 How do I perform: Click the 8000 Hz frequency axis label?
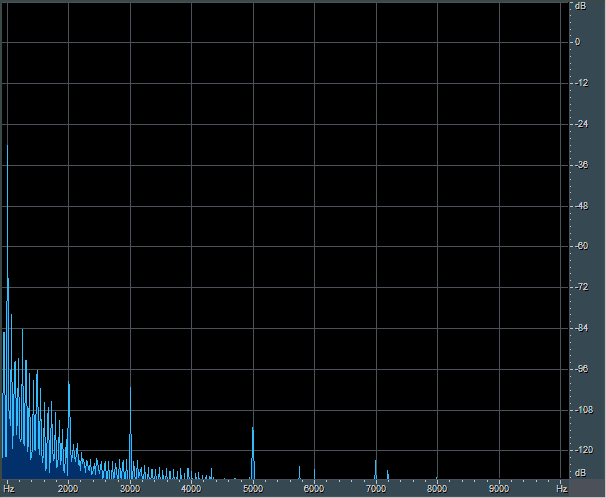(x=437, y=489)
